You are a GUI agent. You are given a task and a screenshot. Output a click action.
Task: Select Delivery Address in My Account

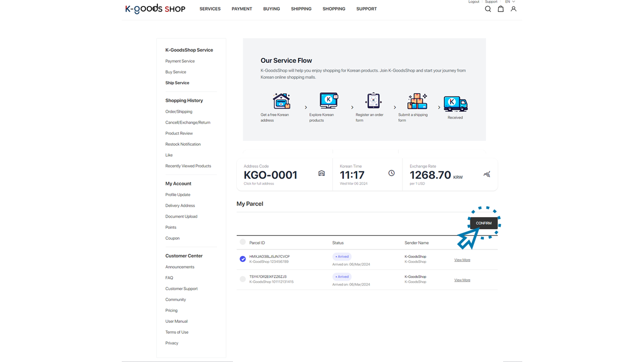(x=180, y=206)
